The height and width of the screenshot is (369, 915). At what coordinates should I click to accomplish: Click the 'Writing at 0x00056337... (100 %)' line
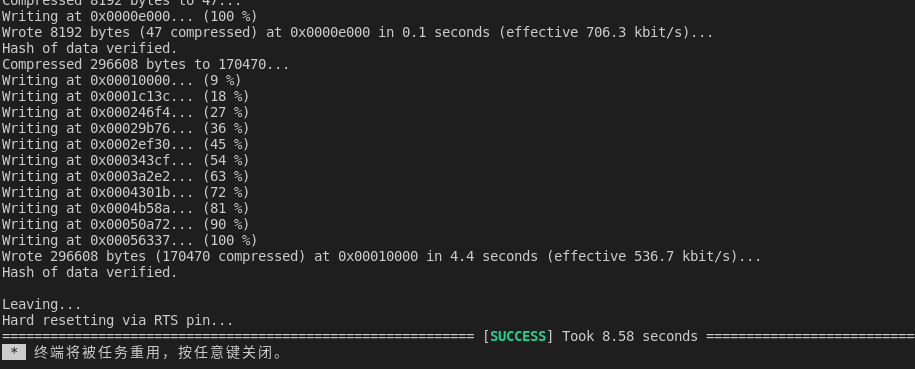(x=130, y=240)
